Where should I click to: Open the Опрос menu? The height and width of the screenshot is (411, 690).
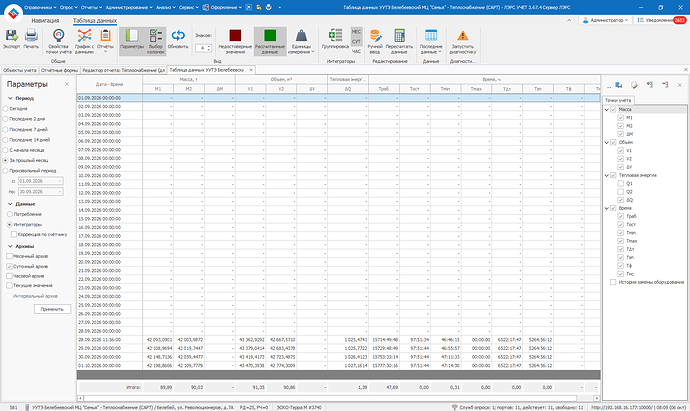(68, 7)
